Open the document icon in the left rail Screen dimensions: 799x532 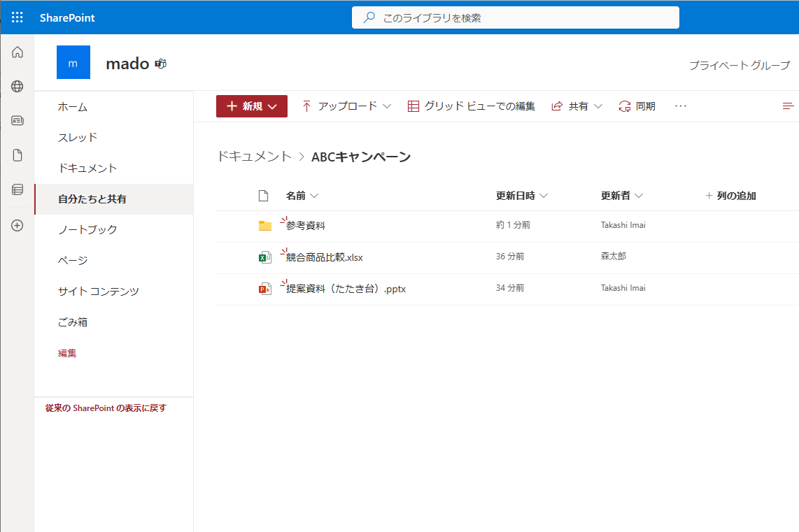17,154
